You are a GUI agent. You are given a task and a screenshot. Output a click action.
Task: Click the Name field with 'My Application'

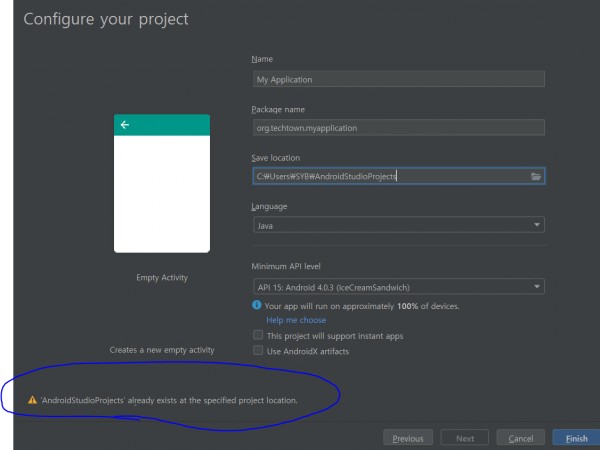[399, 79]
